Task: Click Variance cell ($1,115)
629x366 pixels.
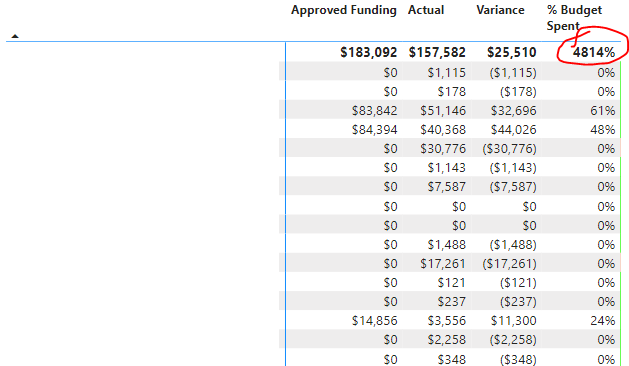Action: tap(513, 73)
